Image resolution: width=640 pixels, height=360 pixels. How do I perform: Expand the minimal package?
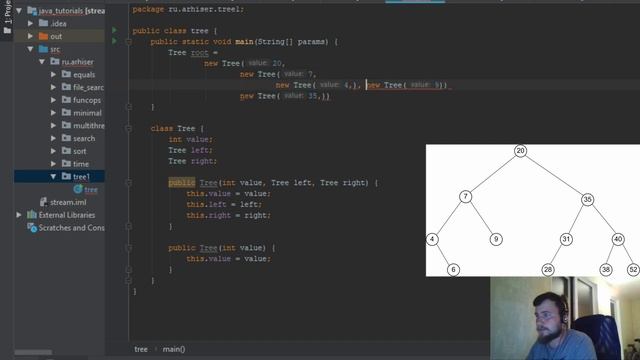coord(53,113)
